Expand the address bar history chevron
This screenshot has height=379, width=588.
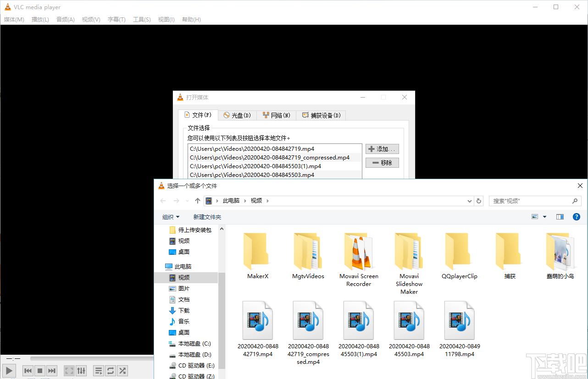pos(469,201)
